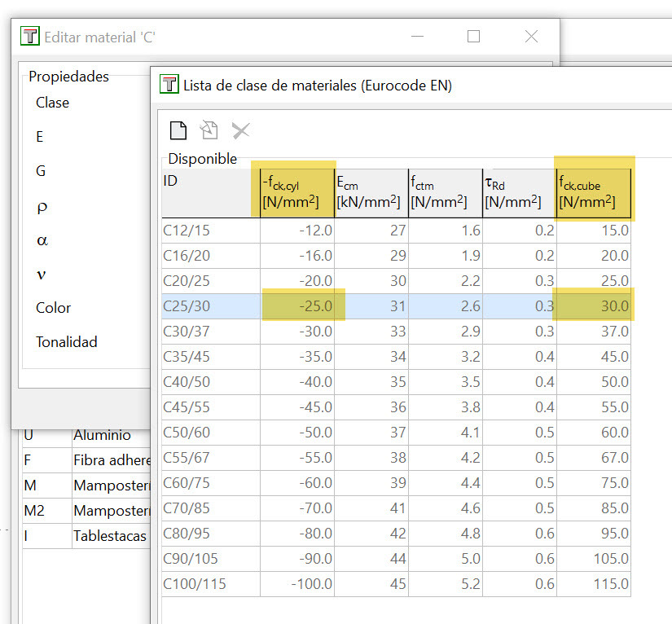Click the ID column header

click(211, 193)
